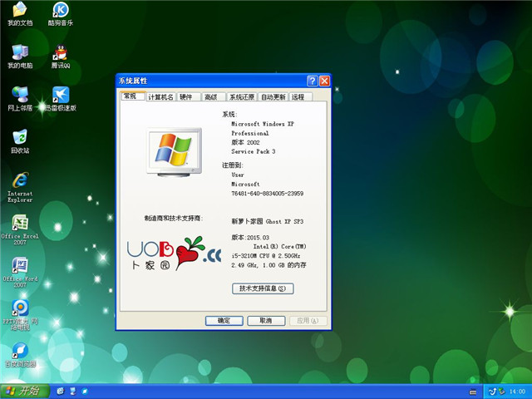Click the Internet Explorer quick launch icon

click(61, 392)
